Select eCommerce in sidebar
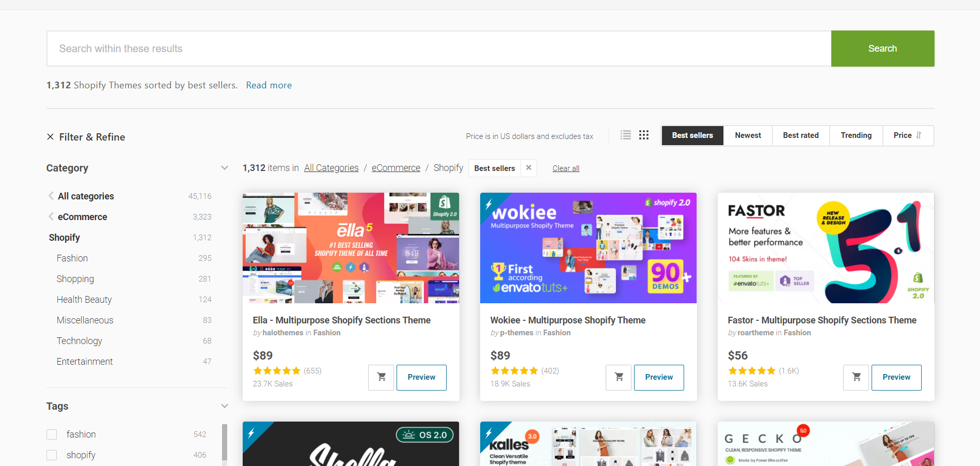The width and height of the screenshot is (980, 466). [x=83, y=217]
